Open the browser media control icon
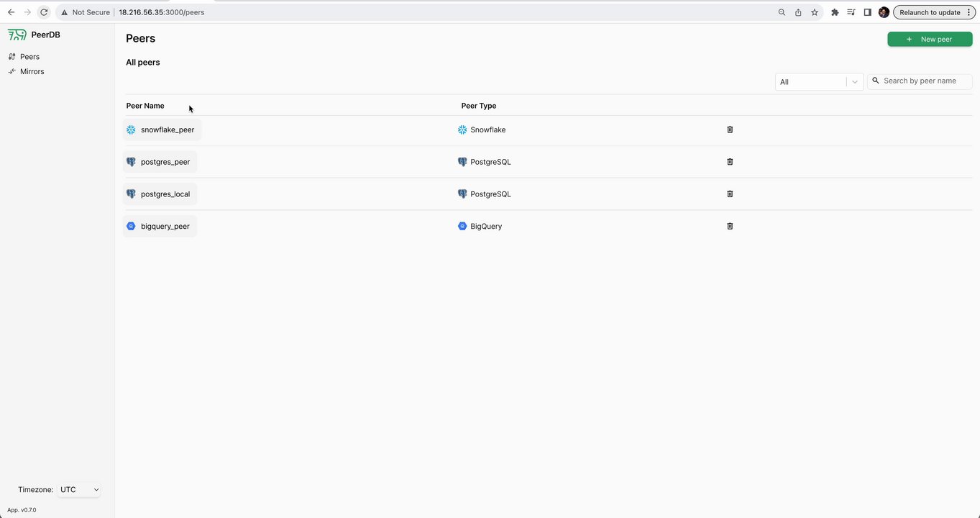Screen dimensions: 980x518 (x=851, y=12)
